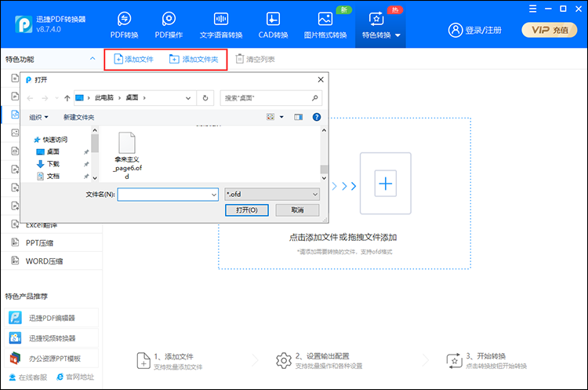Open the *.ofd file type dropdown

coord(272,195)
